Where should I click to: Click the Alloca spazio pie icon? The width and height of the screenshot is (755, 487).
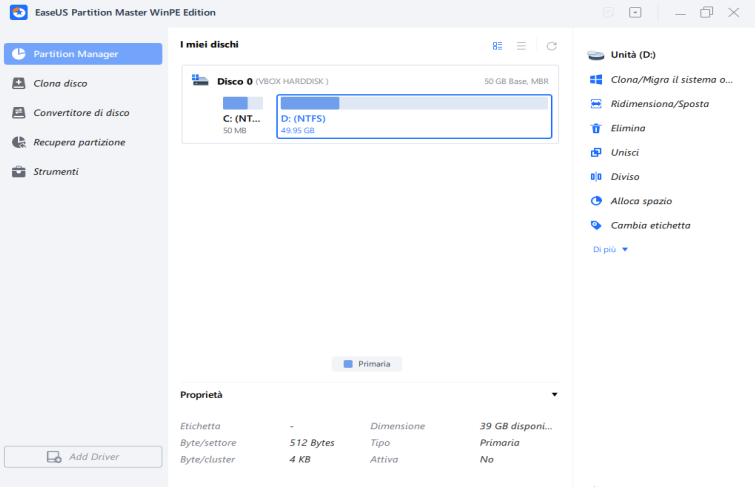(x=596, y=201)
